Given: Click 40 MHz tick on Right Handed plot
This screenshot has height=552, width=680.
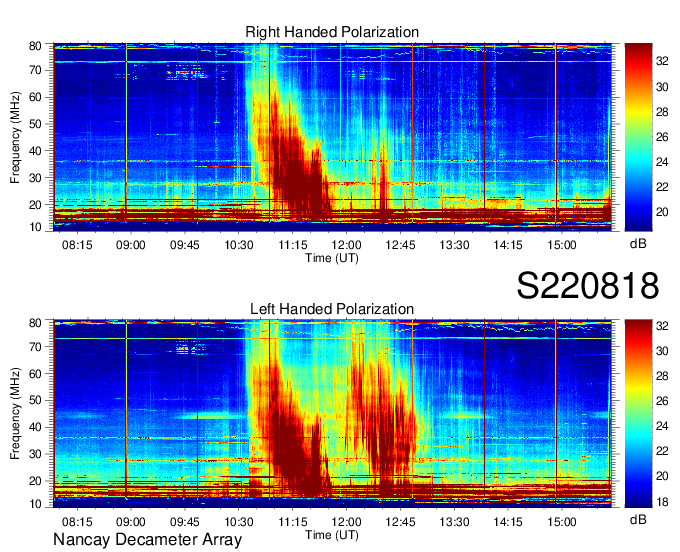Looking at the screenshot, I should point(35,151).
